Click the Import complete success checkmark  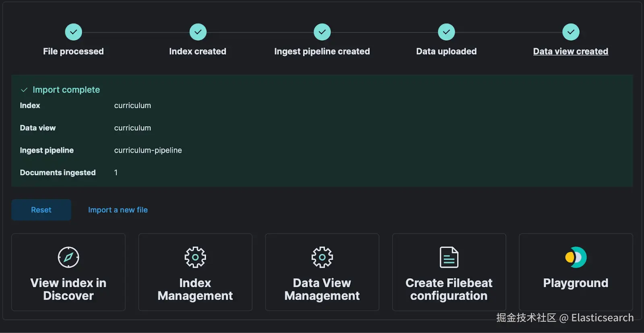24,90
